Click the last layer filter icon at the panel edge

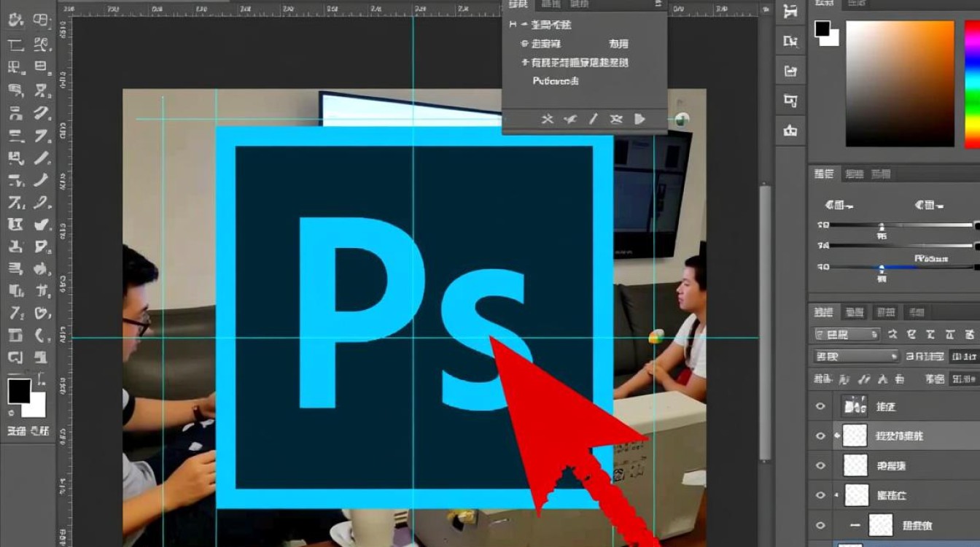tap(971, 335)
